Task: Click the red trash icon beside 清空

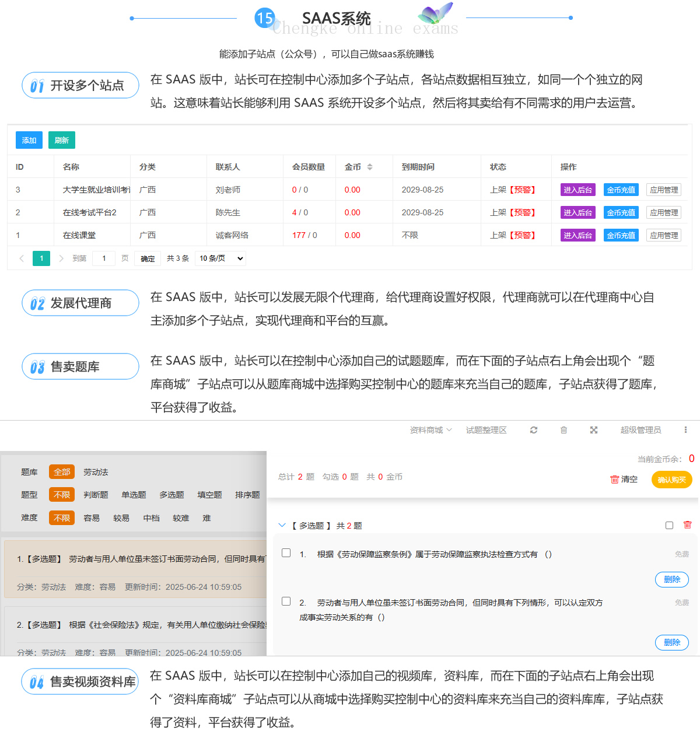Action: coord(614,480)
